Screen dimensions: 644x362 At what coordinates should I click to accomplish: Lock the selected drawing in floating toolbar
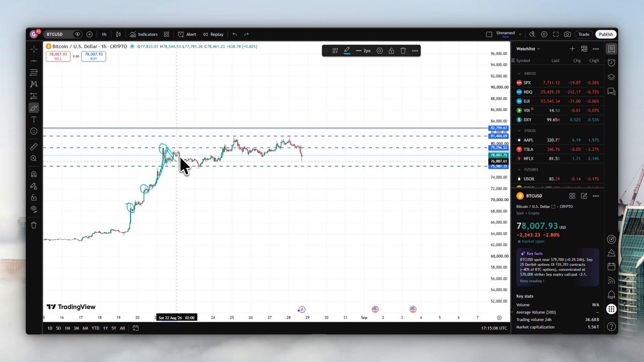(x=391, y=50)
